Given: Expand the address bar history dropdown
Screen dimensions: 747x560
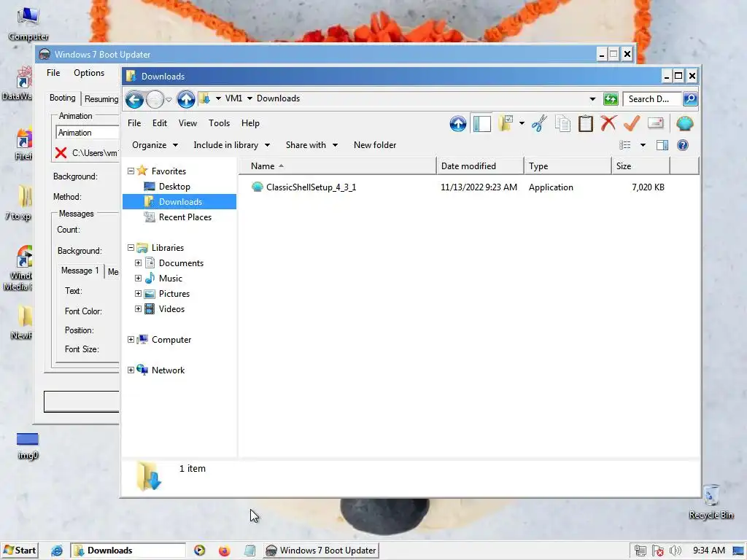Looking at the screenshot, I should pos(592,98).
